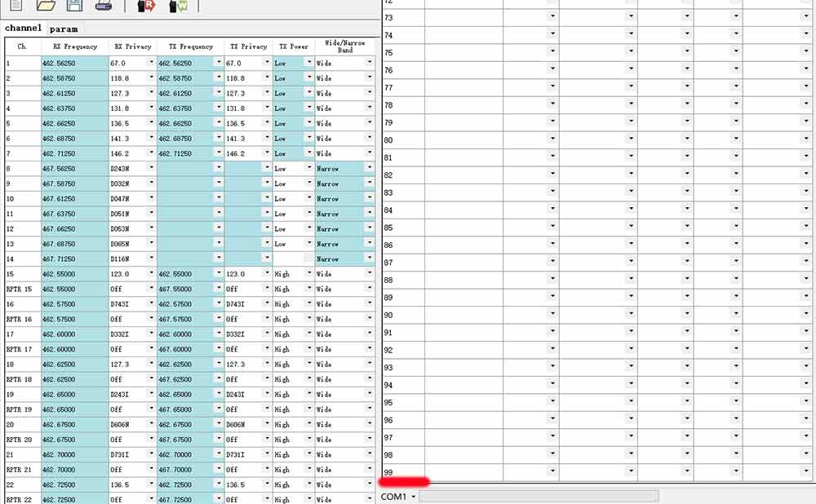This screenshot has height=504, width=816.
Task: Click the TX Frequency column header
Action: (190, 46)
